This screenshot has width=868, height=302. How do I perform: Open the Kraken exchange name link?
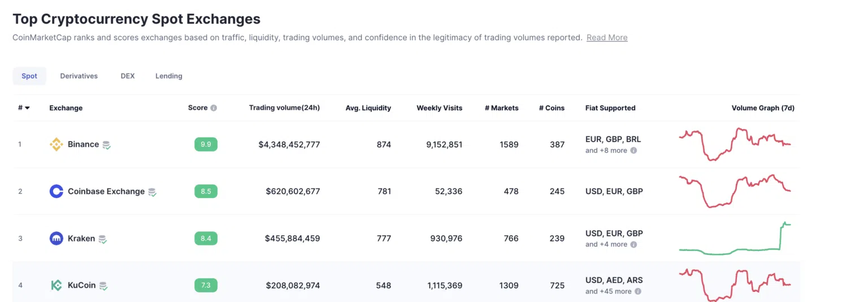81,238
